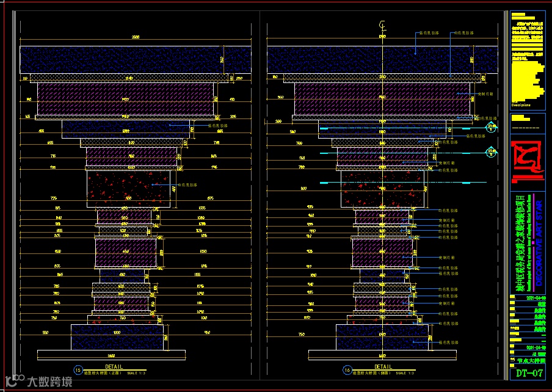
Task: Select the 红色乳胶漆 label on left detail
Action: click(x=187, y=185)
